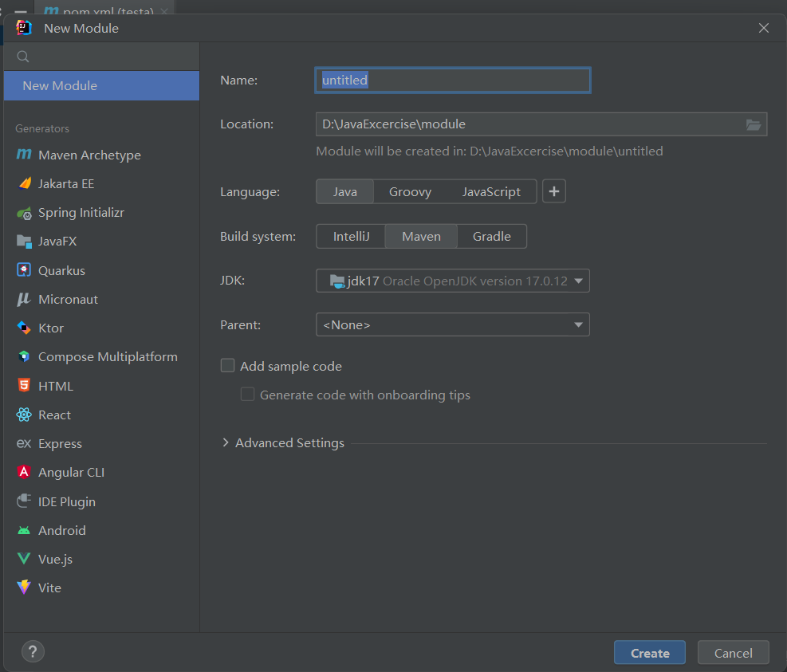This screenshot has width=787, height=672.
Task: Choose the Ktor generator icon
Action: [x=24, y=328]
